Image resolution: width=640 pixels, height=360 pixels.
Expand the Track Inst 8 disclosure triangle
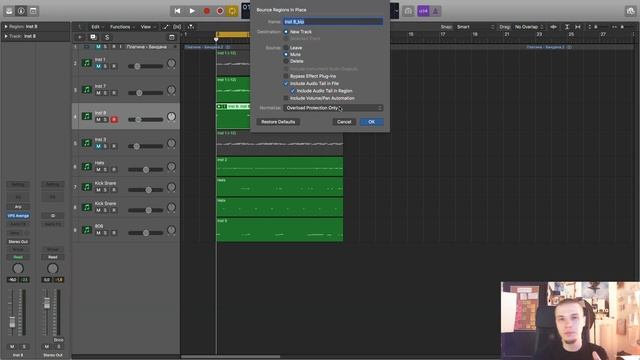[x=6, y=36]
